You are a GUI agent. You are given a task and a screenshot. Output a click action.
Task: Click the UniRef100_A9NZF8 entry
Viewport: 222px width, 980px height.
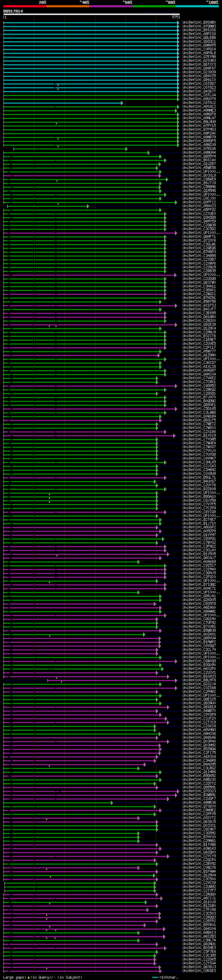click(x=199, y=114)
